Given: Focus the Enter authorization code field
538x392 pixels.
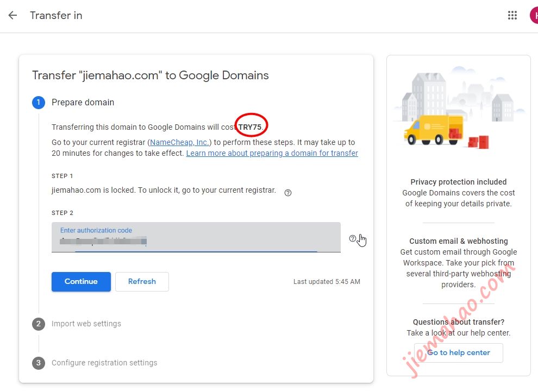Looking at the screenshot, I should click(x=196, y=239).
